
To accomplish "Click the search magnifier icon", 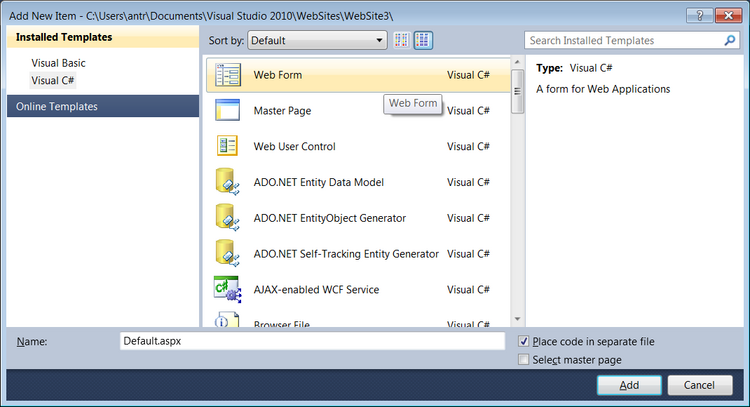I will pos(729,41).
